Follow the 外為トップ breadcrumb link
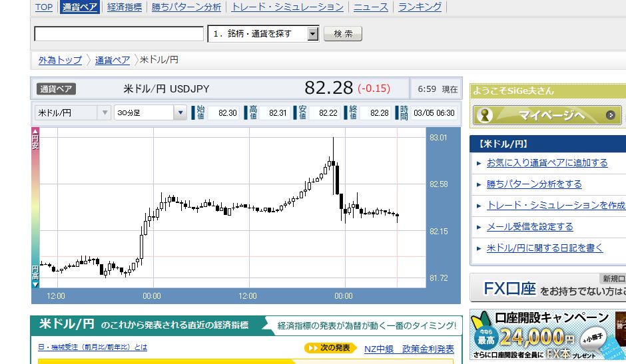Image resolution: width=626 pixels, height=364 pixels. click(60, 60)
